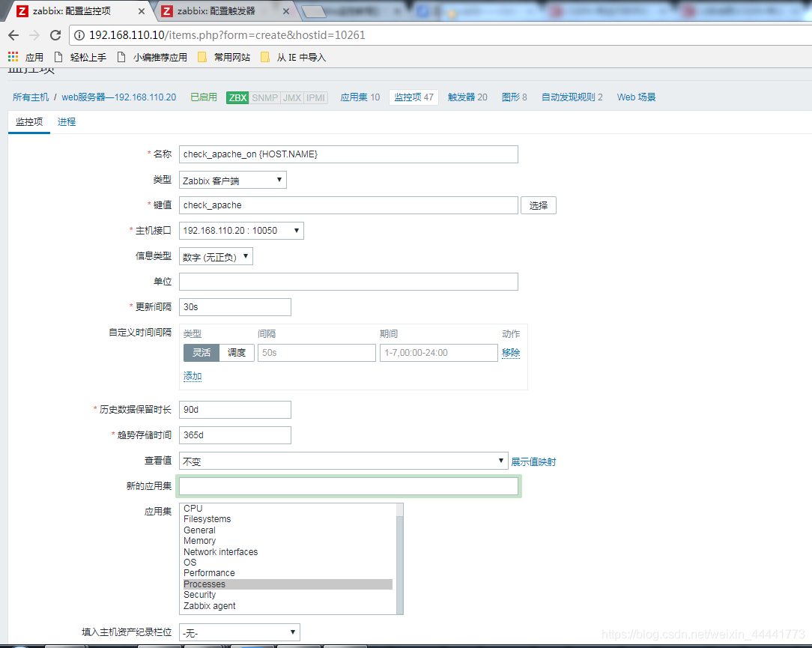Click 移除 to remove the custom interval

click(x=511, y=353)
